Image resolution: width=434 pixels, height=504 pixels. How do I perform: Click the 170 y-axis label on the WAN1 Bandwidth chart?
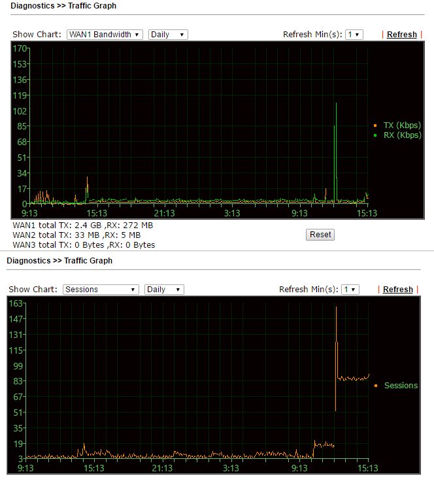point(20,48)
